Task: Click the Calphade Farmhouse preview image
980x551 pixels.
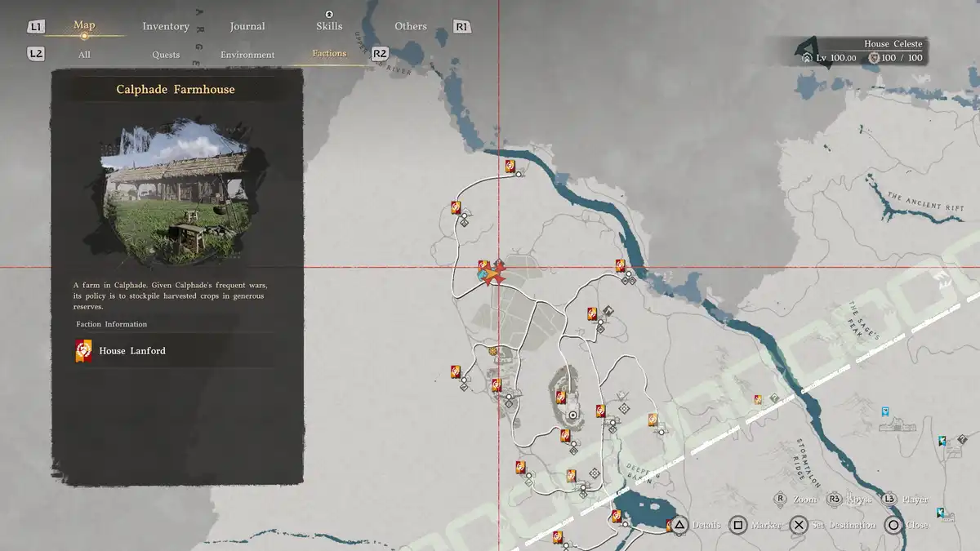Action: tap(176, 193)
